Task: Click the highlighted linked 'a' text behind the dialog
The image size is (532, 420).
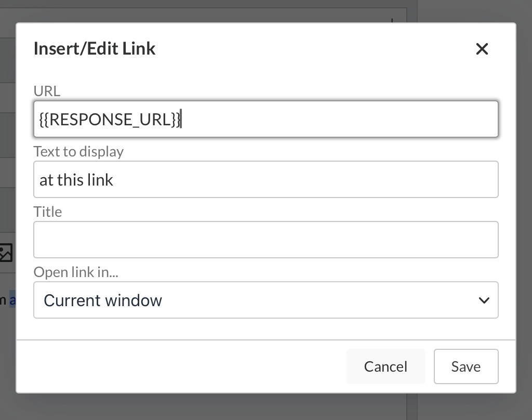Action: coord(12,299)
